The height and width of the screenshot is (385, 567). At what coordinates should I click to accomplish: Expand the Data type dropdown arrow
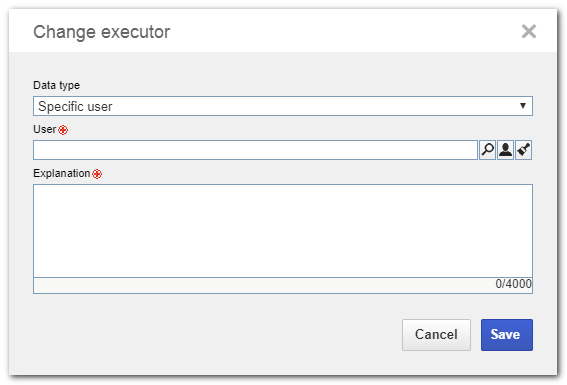coord(523,106)
